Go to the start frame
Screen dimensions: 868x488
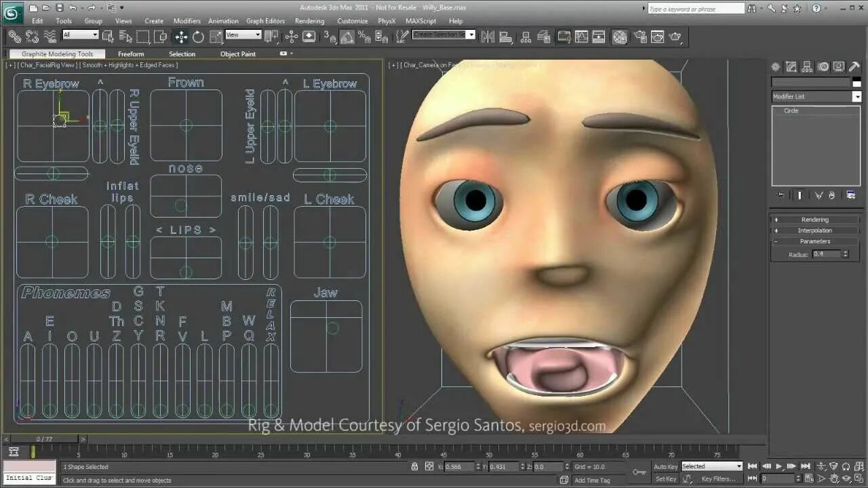[752, 466]
